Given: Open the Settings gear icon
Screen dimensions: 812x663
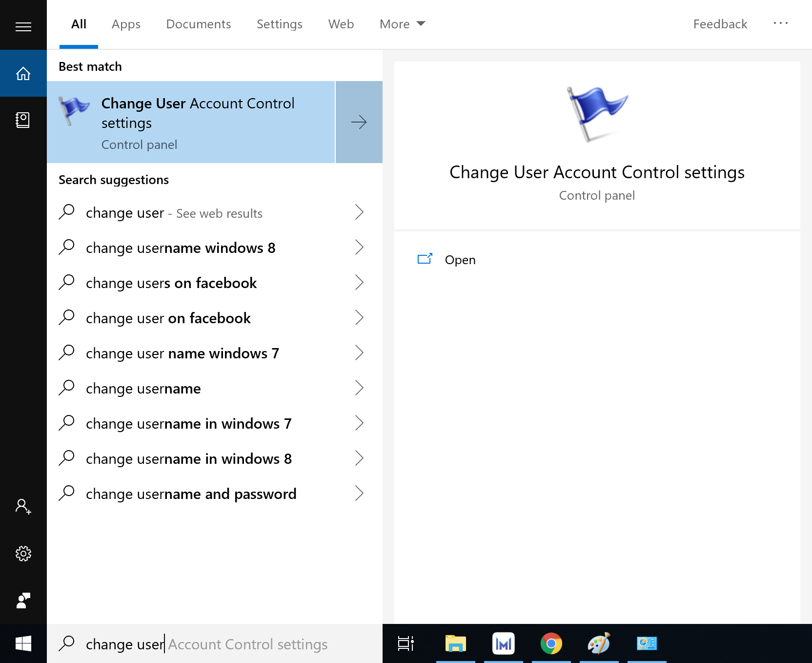Looking at the screenshot, I should (23, 554).
